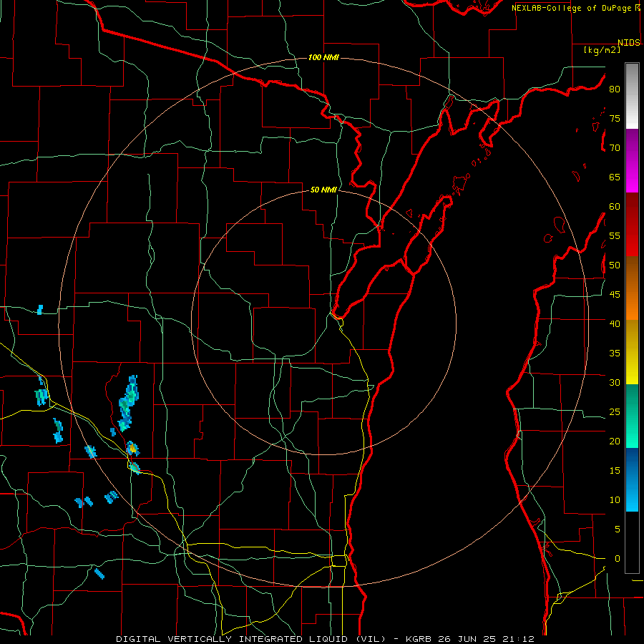Click the 26 JUN 25 21:12 timestamp
The width and height of the screenshot is (644, 644).
[486, 639]
